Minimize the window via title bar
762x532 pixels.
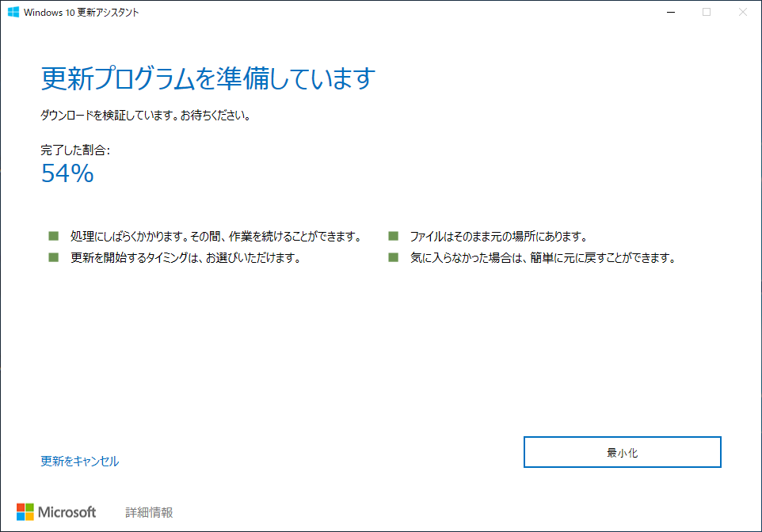pyautogui.click(x=671, y=12)
